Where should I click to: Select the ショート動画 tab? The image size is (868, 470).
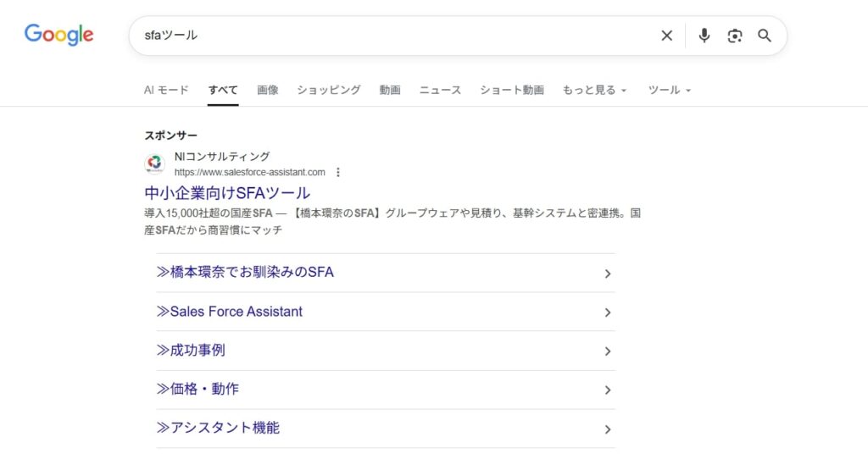[x=512, y=90]
